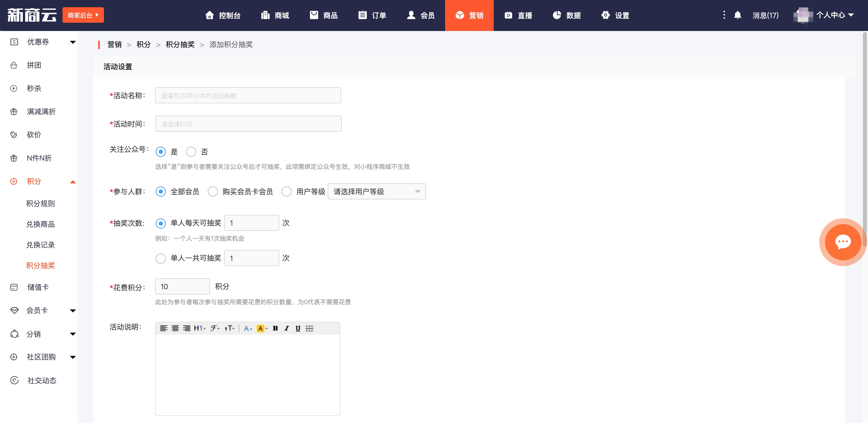Open 兑换商品 submenu item

(40, 224)
